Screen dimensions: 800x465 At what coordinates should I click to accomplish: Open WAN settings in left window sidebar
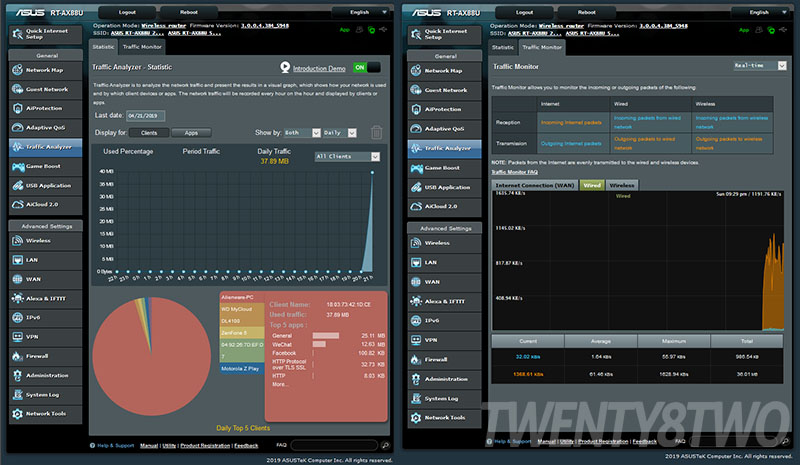[x=45, y=279]
